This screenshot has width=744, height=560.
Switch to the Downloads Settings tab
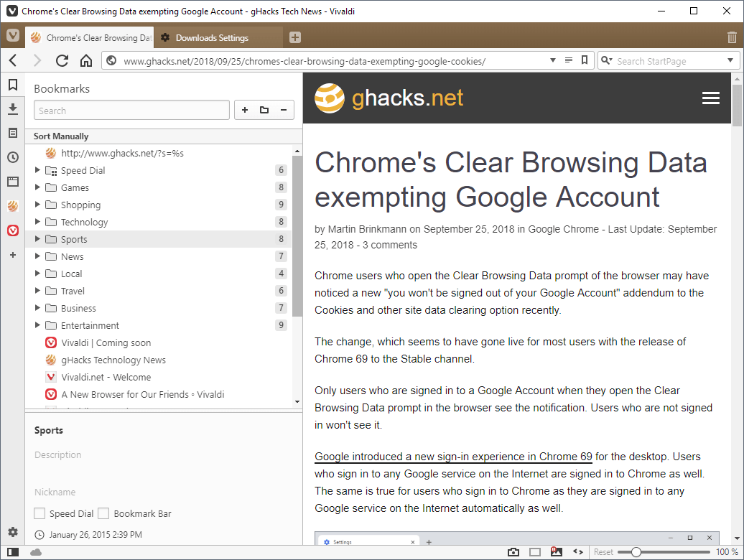pos(219,37)
